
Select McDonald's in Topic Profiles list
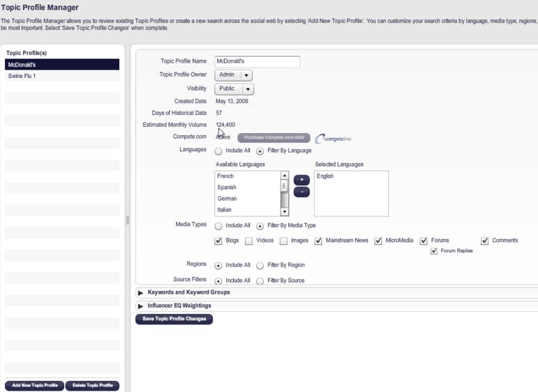[x=62, y=65]
